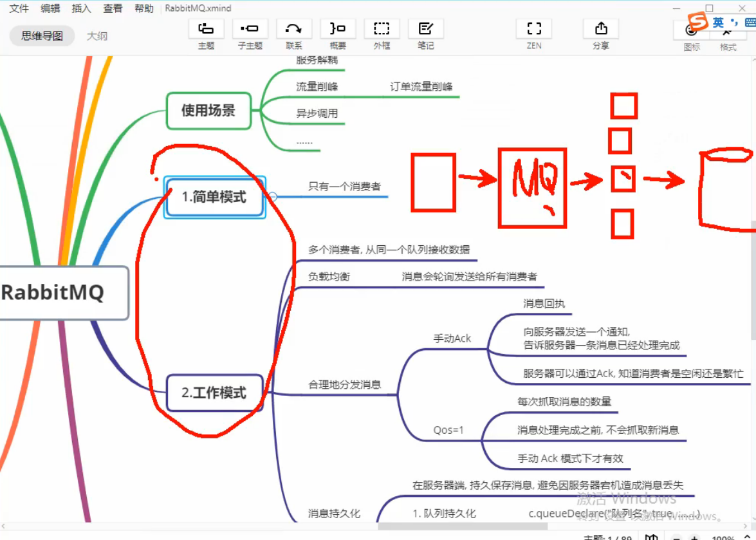Click the 100% zoom indicator
Viewport: 756px width, 540px height.
click(x=723, y=537)
